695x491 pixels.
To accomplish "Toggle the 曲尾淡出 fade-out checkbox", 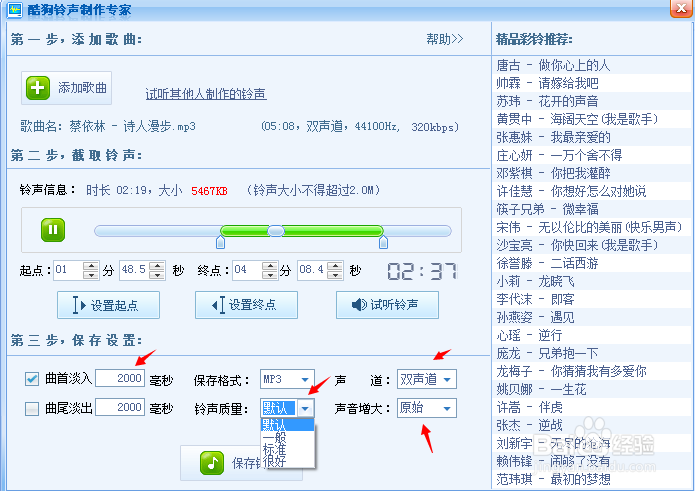I will tap(32, 408).
